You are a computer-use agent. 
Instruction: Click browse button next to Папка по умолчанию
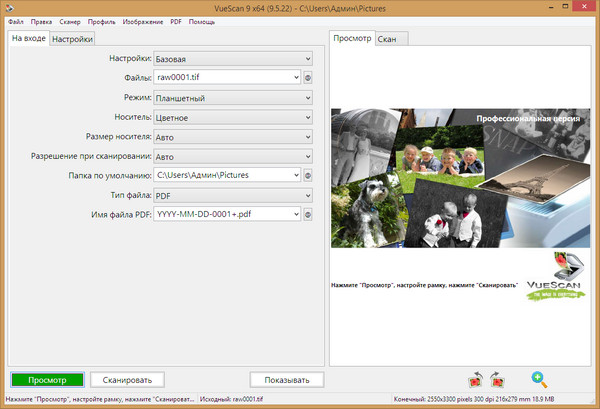(x=308, y=176)
